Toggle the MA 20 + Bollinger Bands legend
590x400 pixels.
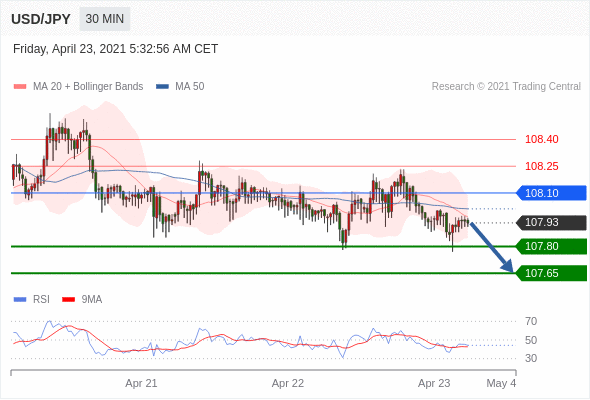[78, 87]
